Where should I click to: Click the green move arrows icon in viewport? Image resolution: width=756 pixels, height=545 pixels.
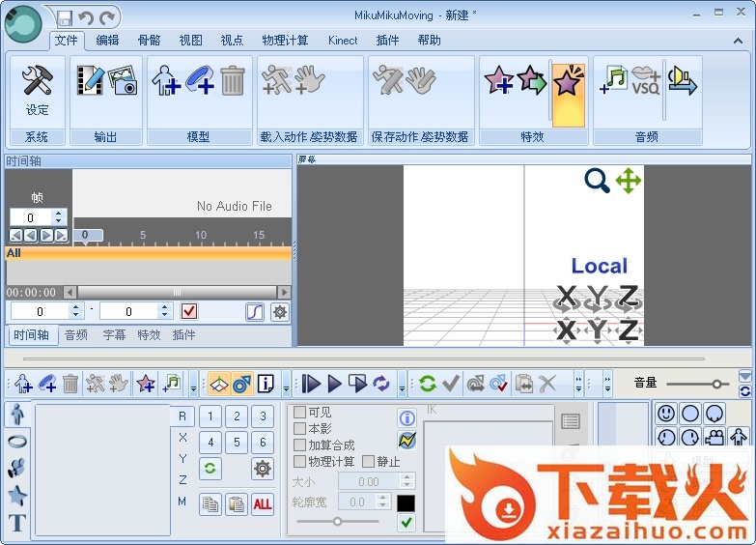click(x=629, y=181)
